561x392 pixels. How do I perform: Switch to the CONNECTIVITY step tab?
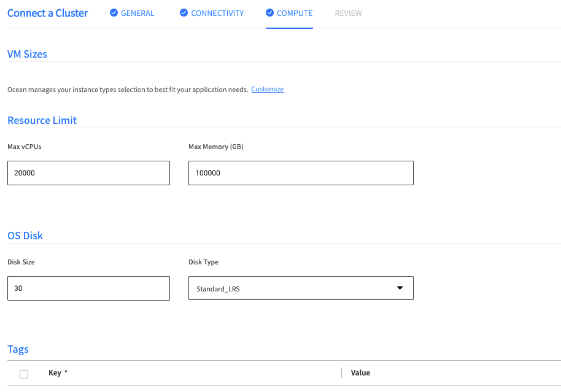pos(217,13)
